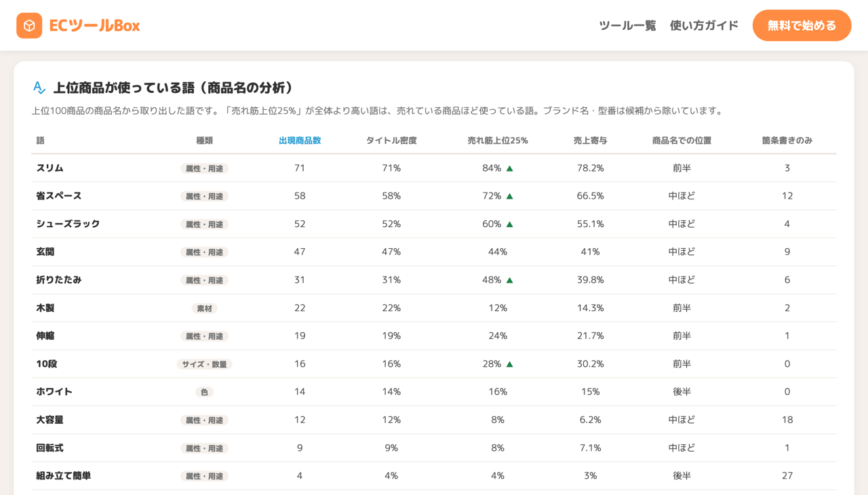
Task: Sort by the 種類 column header
Action: click(x=204, y=140)
